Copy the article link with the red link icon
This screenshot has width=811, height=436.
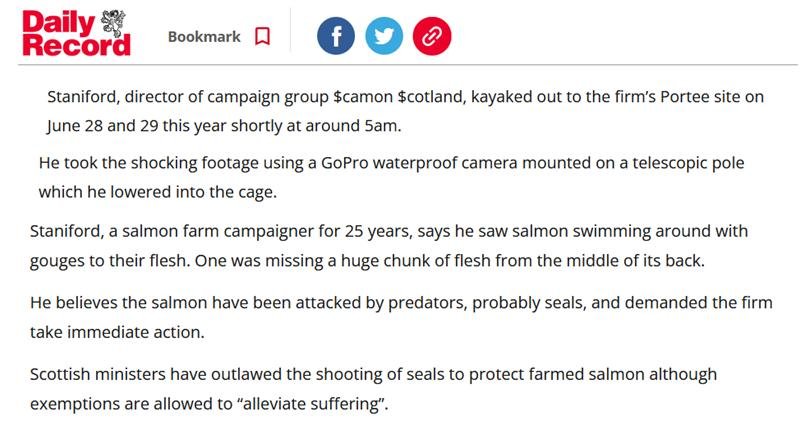pyautogui.click(x=432, y=37)
